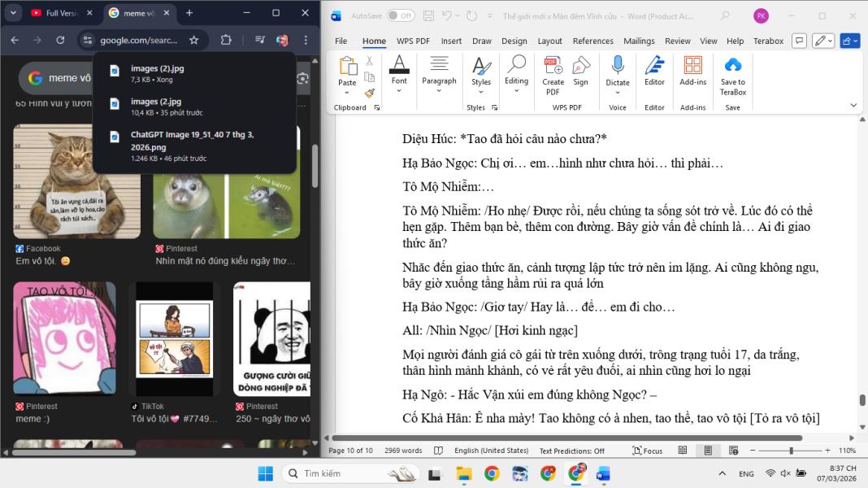This screenshot has width=868, height=488.
Task: Switch to Print Layout view icon
Action: point(708,451)
